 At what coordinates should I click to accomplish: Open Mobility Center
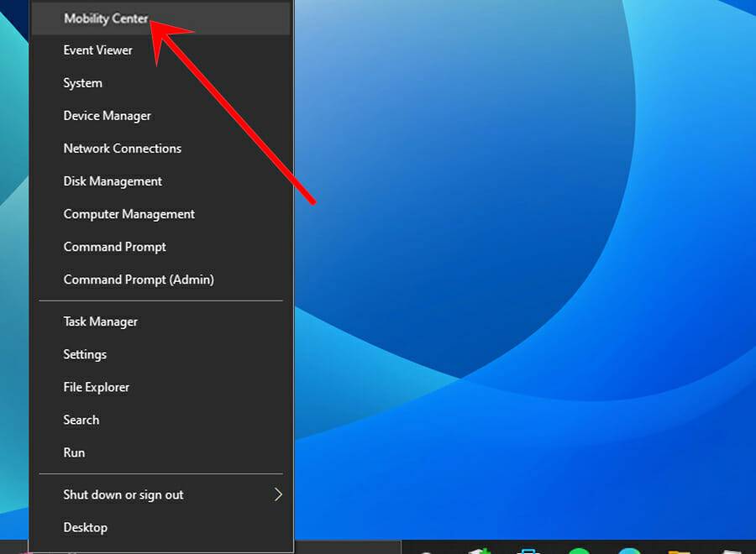click(106, 18)
